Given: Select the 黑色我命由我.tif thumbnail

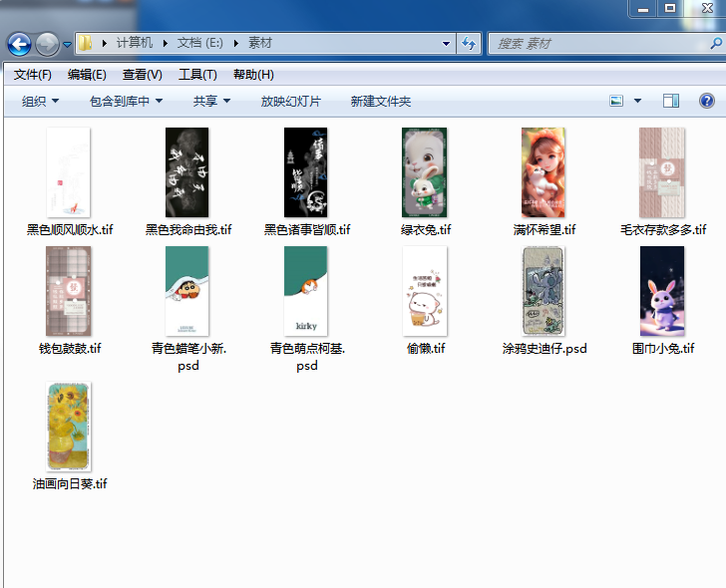Looking at the screenshot, I should click(x=187, y=172).
